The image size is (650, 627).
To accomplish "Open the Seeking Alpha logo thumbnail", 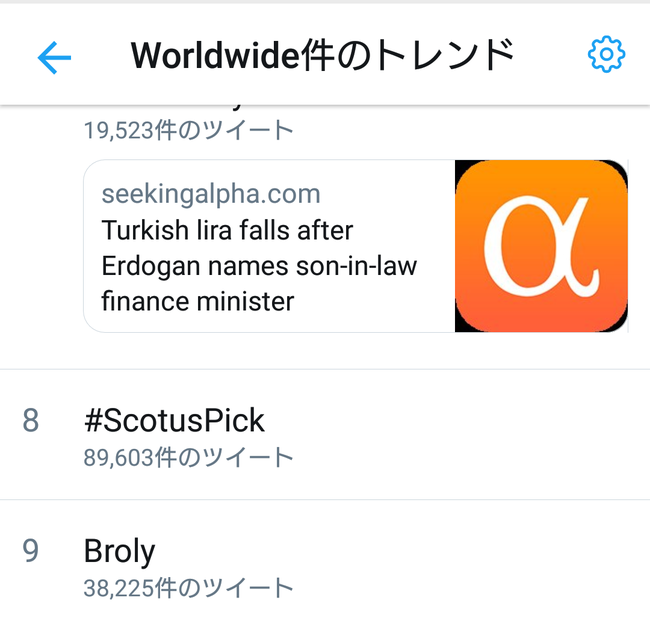I will [x=541, y=246].
